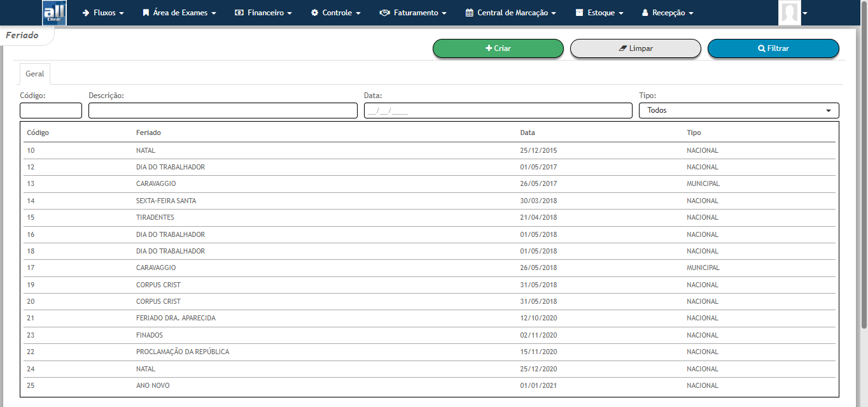Viewport: 868px width, 407px height.
Task: Click the arrow icon beside Fluxos
Action: 86,13
